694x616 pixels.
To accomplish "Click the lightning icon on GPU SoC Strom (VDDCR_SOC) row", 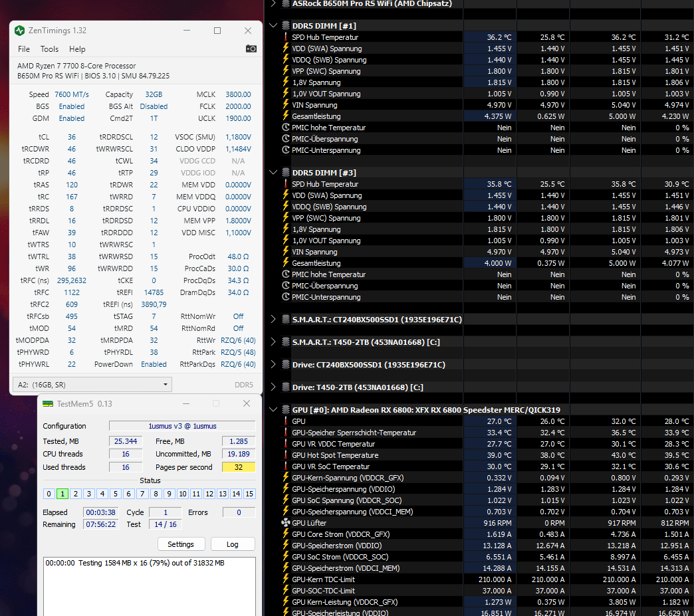I will [286, 557].
